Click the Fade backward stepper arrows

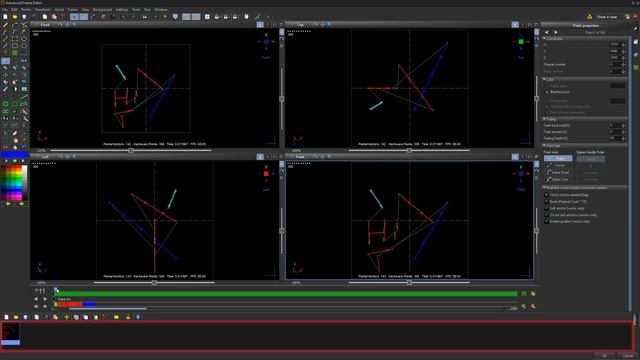(623, 125)
